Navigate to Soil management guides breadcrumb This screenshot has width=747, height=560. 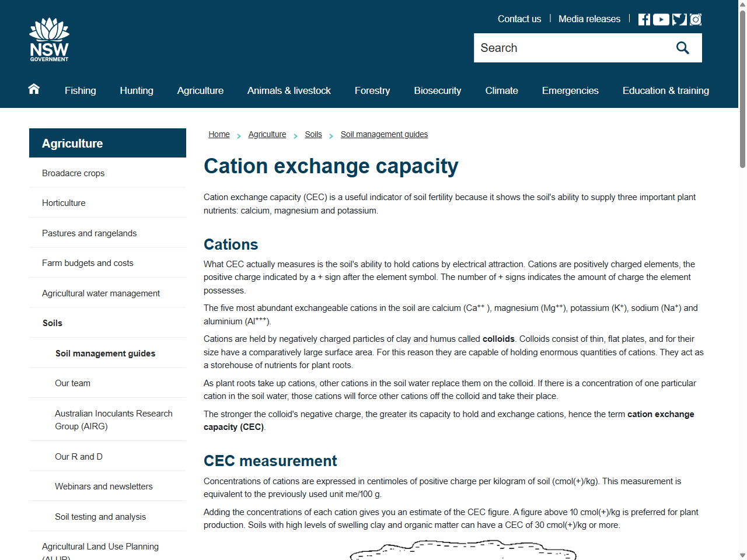[384, 134]
